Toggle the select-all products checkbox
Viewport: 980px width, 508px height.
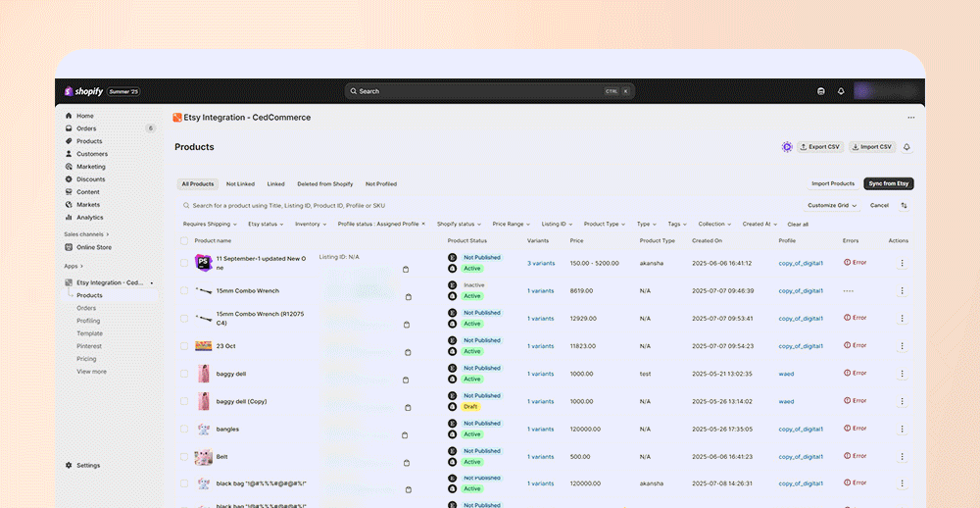[x=184, y=241]
